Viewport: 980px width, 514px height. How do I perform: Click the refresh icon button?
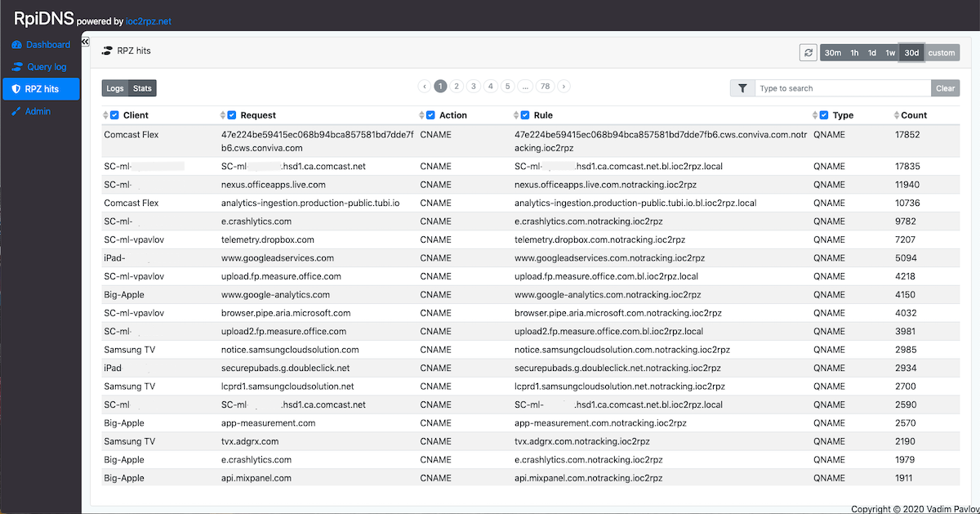click(808, 52)
